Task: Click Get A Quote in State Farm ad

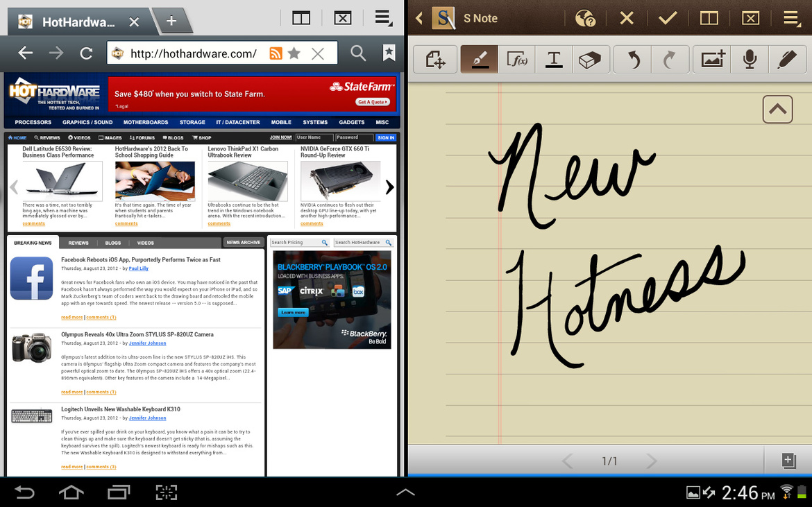Action: 372,102
